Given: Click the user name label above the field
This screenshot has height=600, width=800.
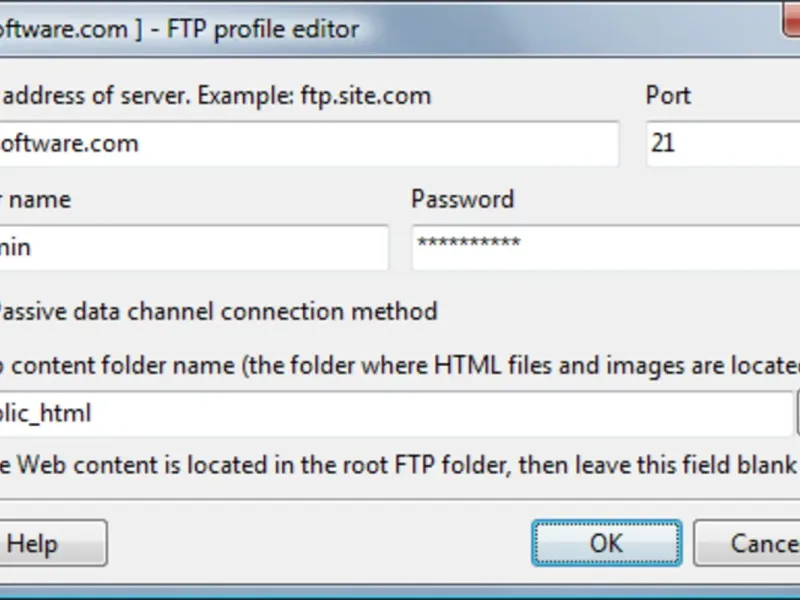Looking at the screenshot, I should tap(36, 199).
